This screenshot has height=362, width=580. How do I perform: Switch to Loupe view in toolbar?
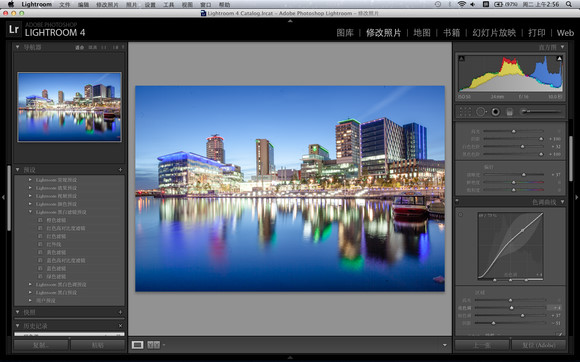[137, 345]
